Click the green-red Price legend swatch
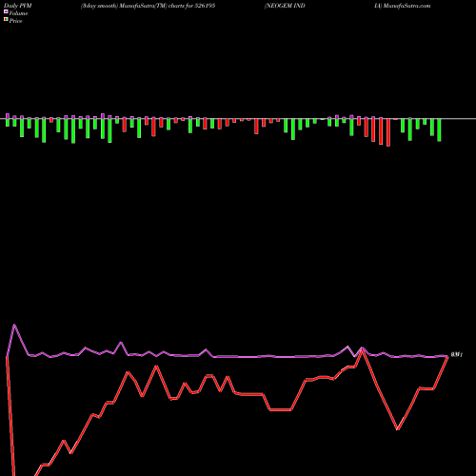Image resolution: width=476 pixels, height=476 pixels. point(6,20)
